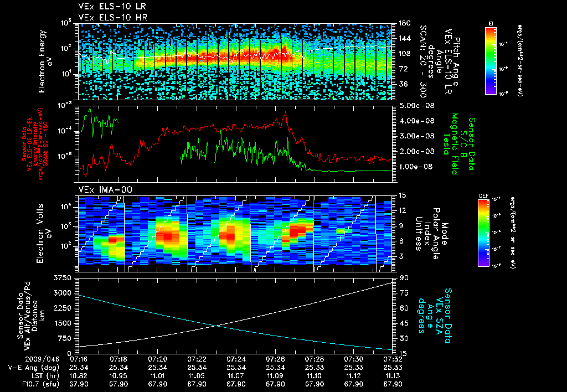Click the LST value 11.10
Image resolution: width=567 pixels, height=392 pixels.
click(x=315, y=376)
